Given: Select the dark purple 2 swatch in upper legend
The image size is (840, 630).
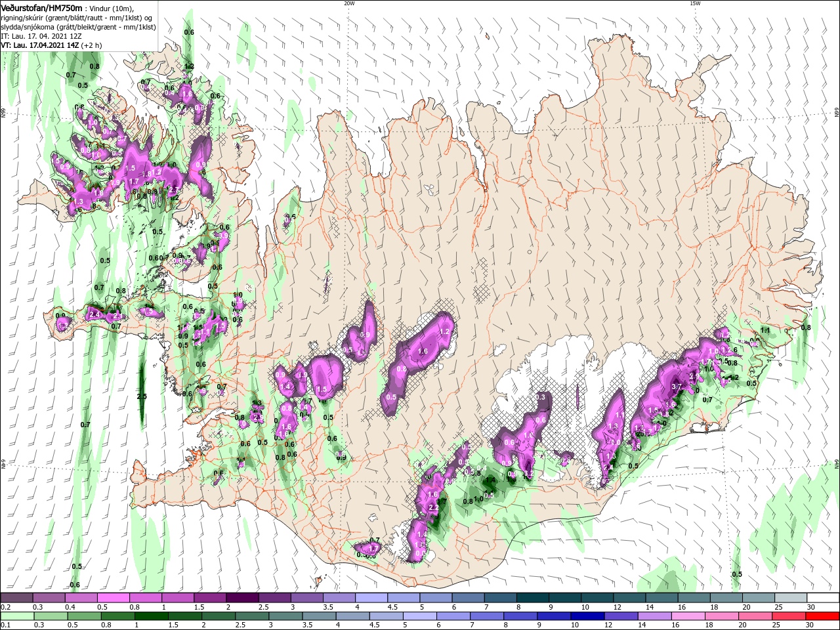Looking at the screenshot, I should 243,598.
